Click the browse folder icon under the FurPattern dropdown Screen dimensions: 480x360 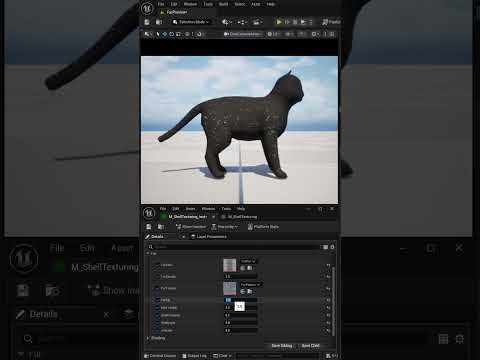pos(250,291)
